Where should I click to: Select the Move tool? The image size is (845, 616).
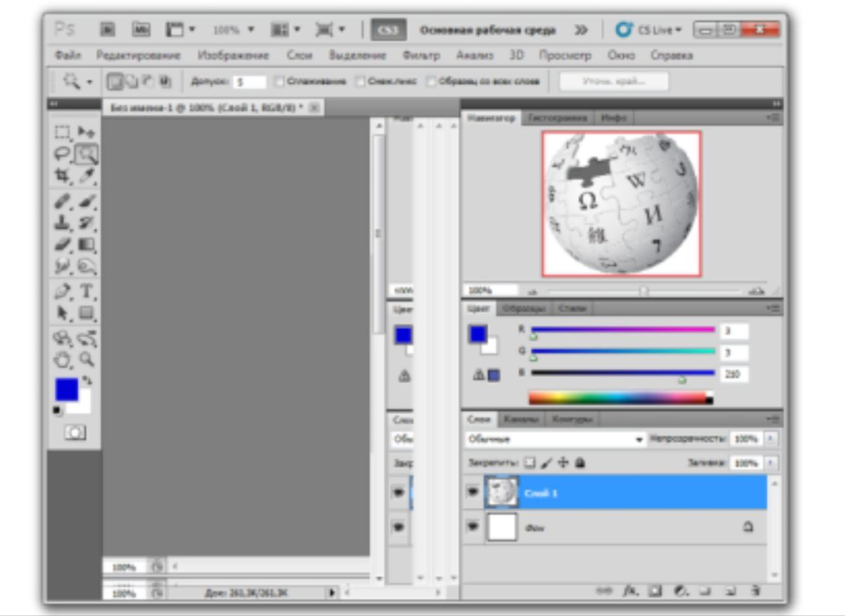coord(87,133)
